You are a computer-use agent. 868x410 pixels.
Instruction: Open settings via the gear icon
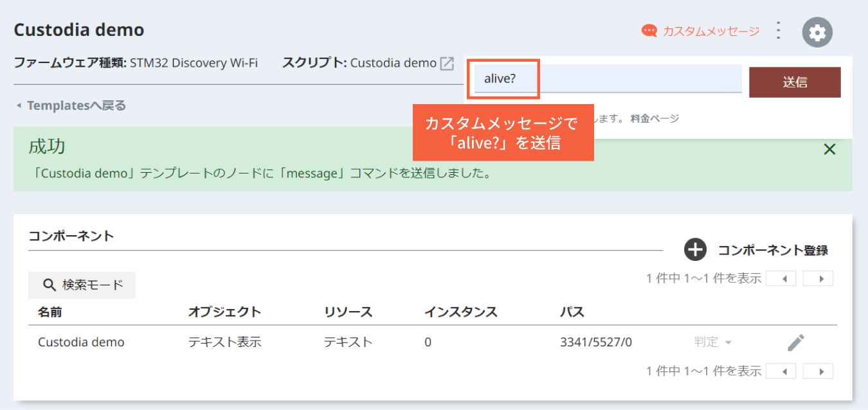coord(817,31)
